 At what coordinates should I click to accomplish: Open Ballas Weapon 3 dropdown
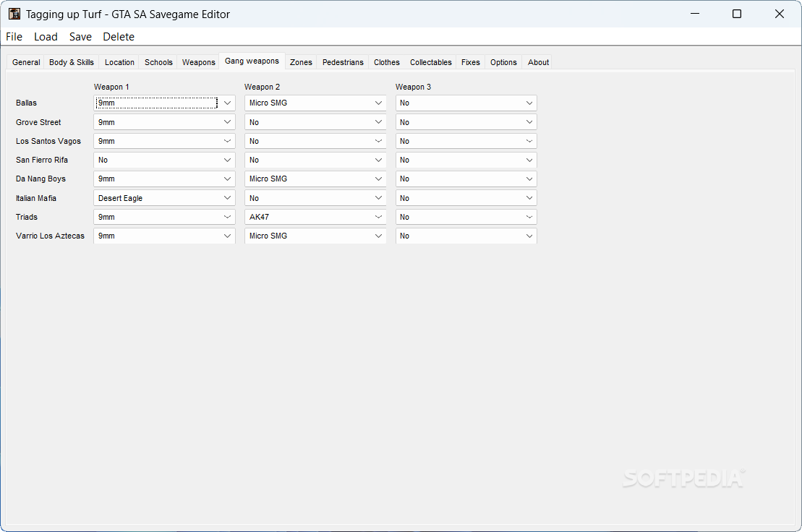pos(466,103)
